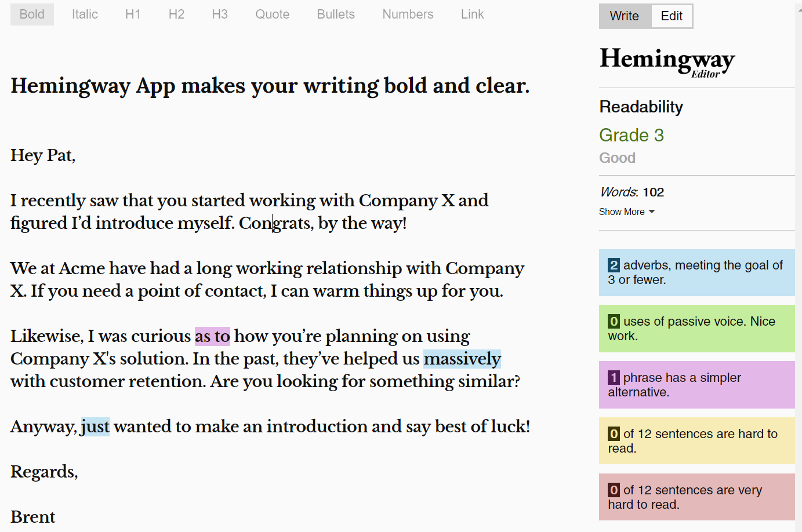The width and height of the screenshot is (802, 532).
Task: Click the yellow hard to read box
Action: coord(697,441)
